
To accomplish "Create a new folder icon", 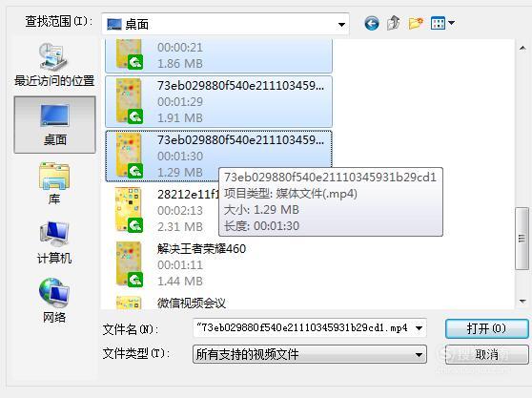I will pos(416,24).
